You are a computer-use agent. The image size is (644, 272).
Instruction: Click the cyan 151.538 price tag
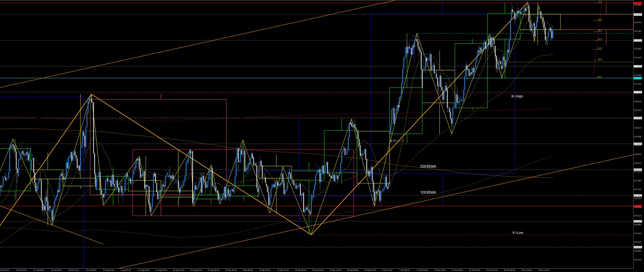click(x=638, y=78)
